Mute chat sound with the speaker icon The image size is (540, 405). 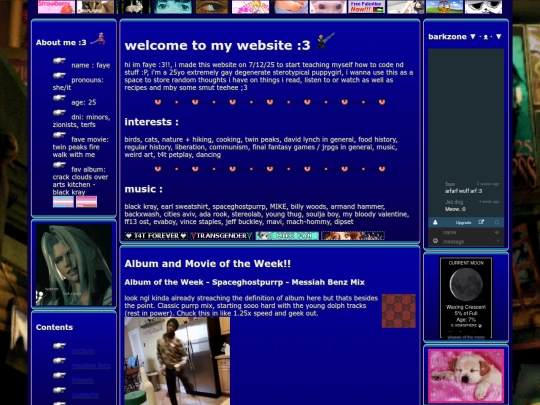pyautogui.click(x=497, y=232)
